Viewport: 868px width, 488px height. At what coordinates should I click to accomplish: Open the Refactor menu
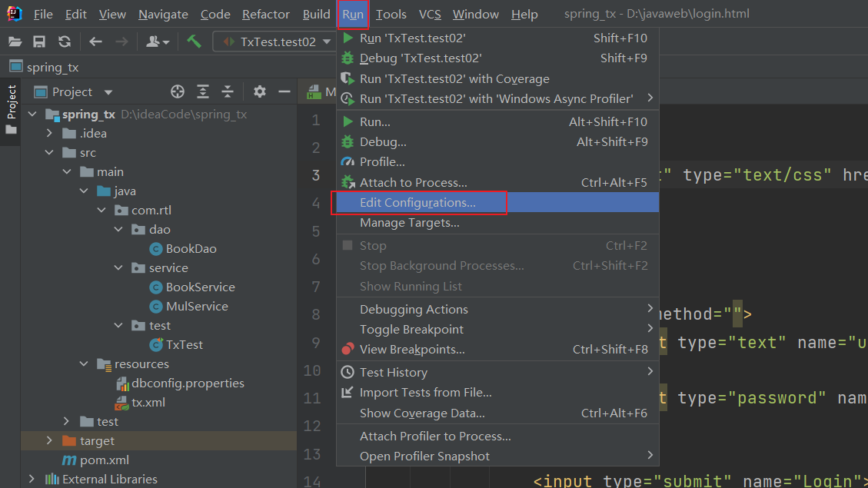point(266,14)
